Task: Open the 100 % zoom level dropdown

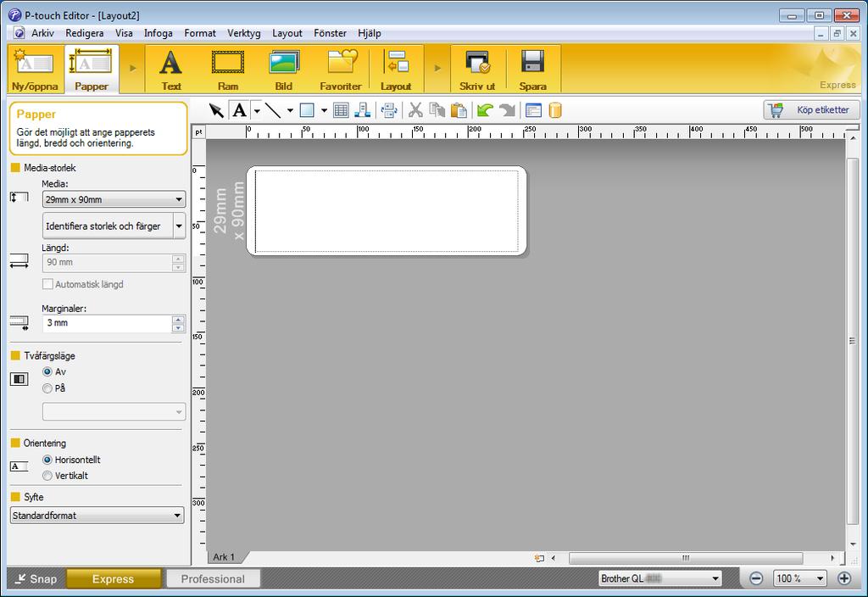Action: pos(800,578)
